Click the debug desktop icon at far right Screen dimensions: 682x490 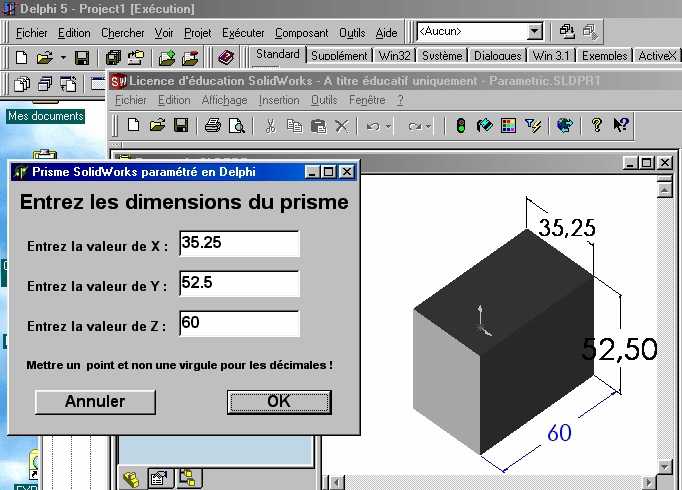click(x=591, y=31)
